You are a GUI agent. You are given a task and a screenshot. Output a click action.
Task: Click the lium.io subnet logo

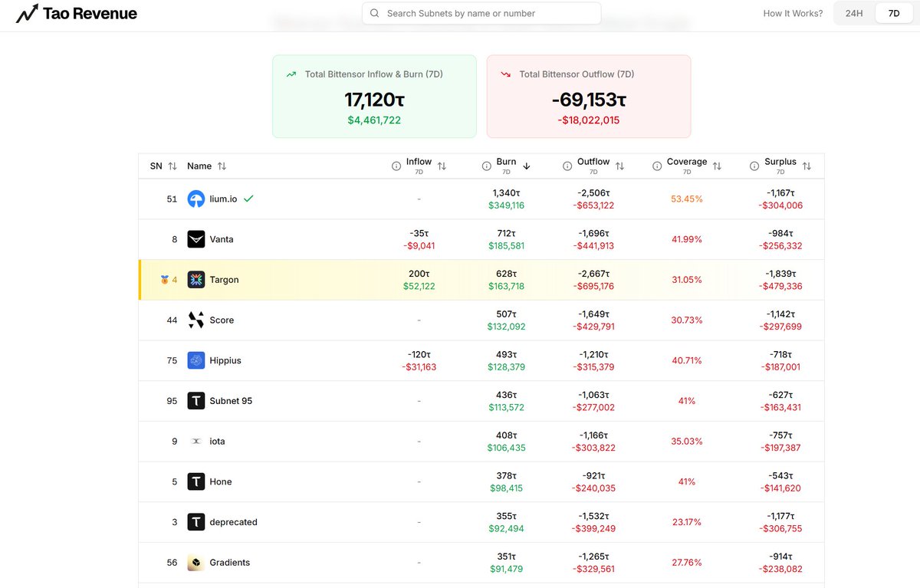pyautogui.click(x=196, y=199)
